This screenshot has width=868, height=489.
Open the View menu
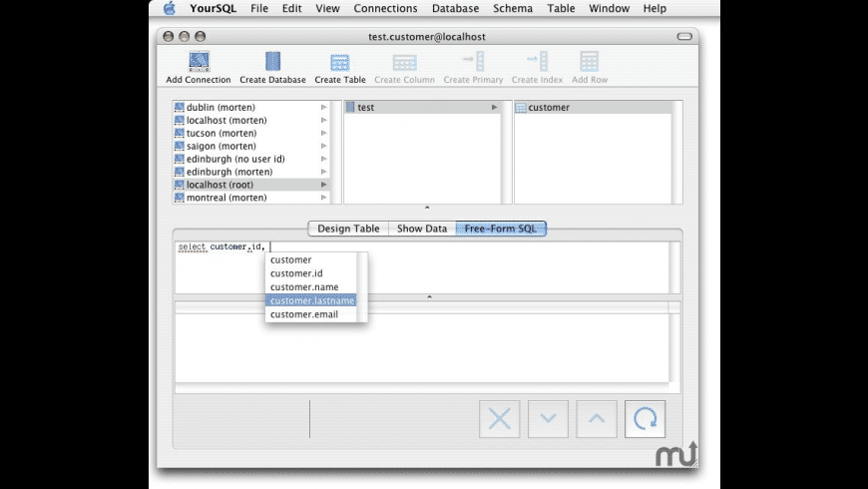coord(327,8)
